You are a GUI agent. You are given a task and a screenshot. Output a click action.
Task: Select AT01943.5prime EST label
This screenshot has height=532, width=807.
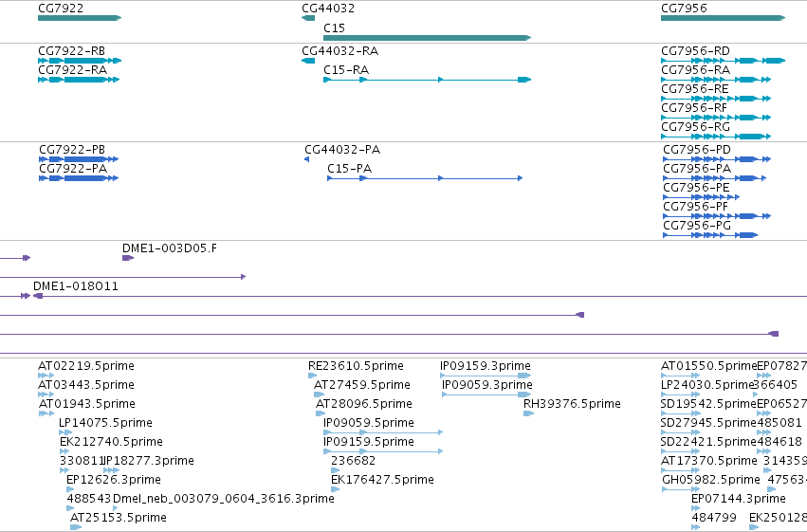87,404
